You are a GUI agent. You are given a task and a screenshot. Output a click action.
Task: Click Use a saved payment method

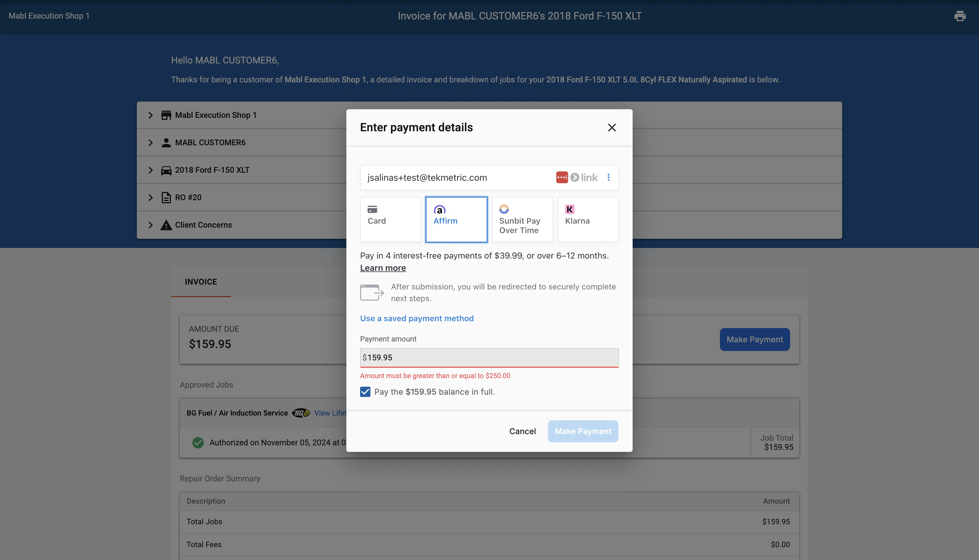[417, 318]
